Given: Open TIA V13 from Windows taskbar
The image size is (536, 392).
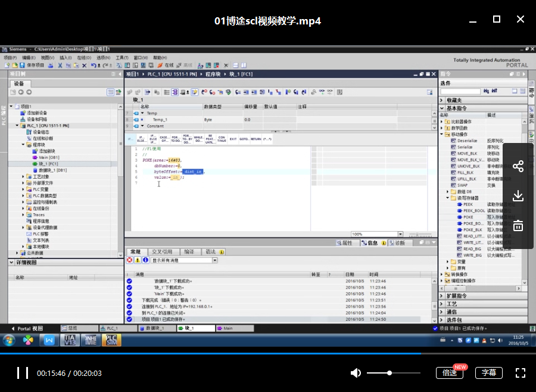Looking at the screenshot, I should [70, 340].
